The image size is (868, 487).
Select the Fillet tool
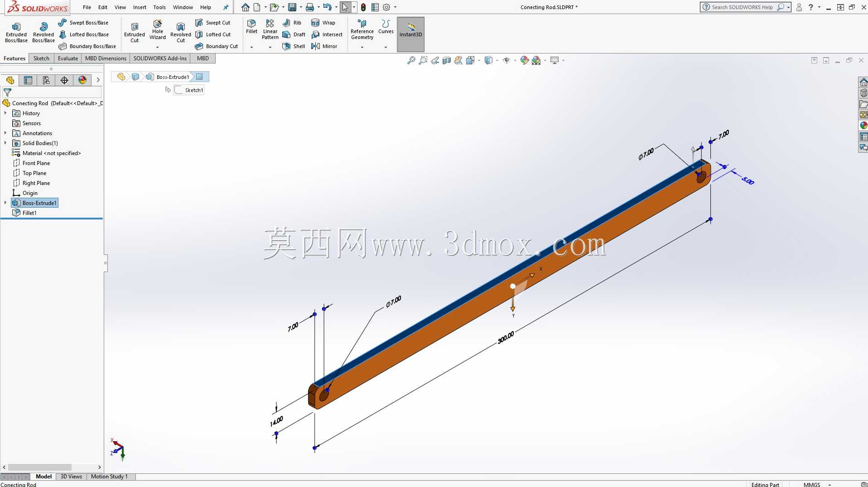click(251, 26)
